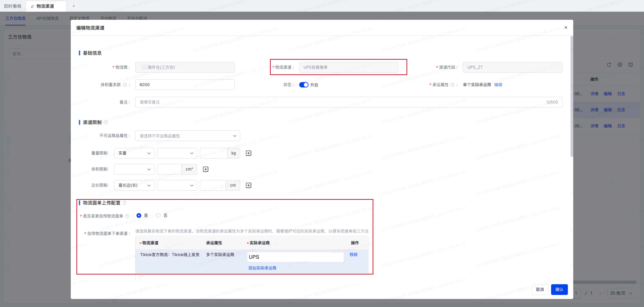Switch to 即时看板 tab
Screen dimensions: 644x307
13,6
